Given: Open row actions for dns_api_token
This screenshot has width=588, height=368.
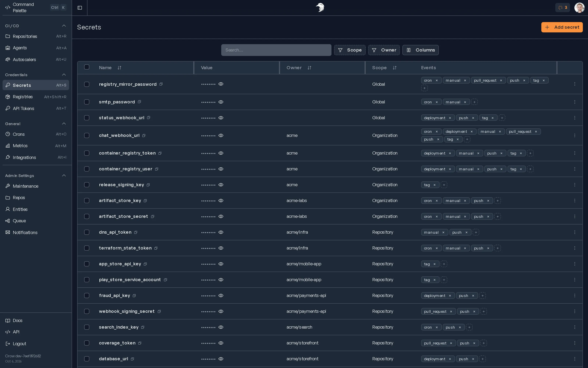Looking at the screenshot, I should point(575,232).
